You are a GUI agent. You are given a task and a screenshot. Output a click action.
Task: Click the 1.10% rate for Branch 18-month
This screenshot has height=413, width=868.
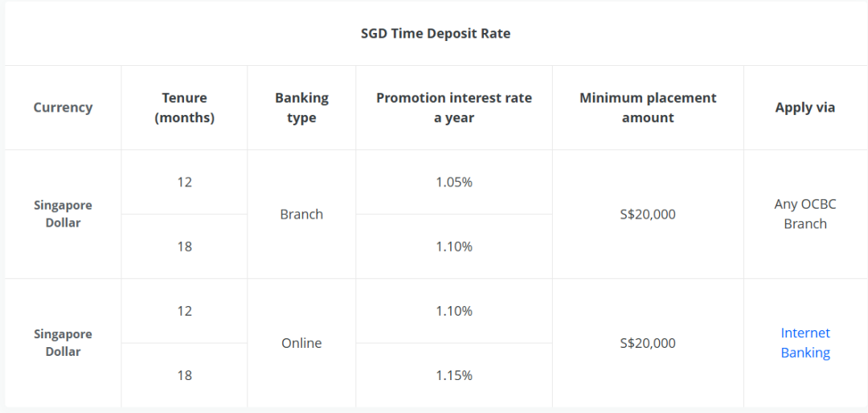(454, 247)
